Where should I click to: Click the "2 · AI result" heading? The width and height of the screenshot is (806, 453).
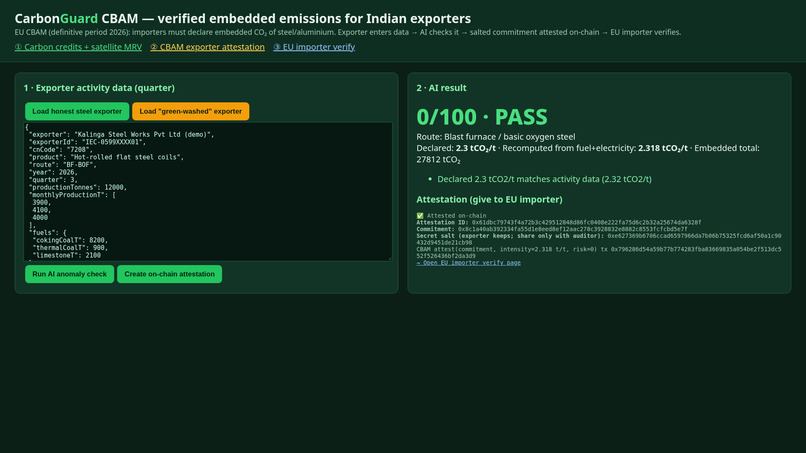click(442, 88)
